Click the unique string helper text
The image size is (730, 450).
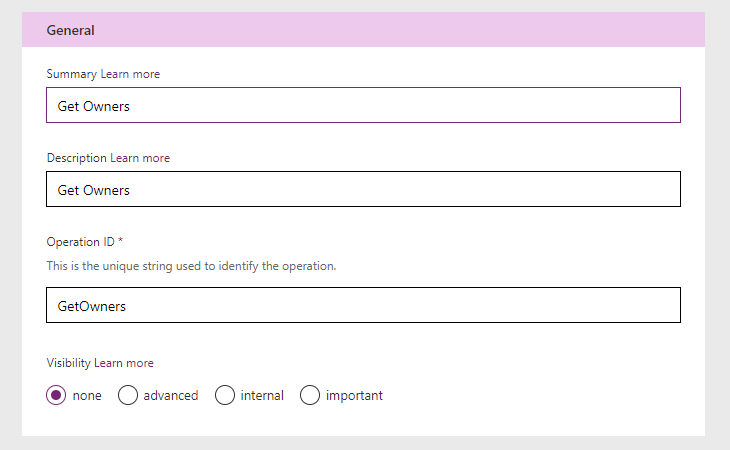(x=191, y=266)
